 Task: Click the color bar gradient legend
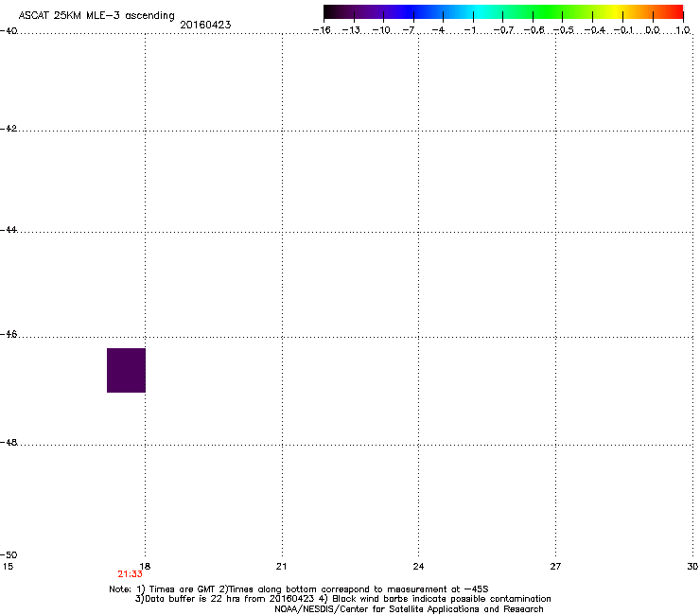503,12
